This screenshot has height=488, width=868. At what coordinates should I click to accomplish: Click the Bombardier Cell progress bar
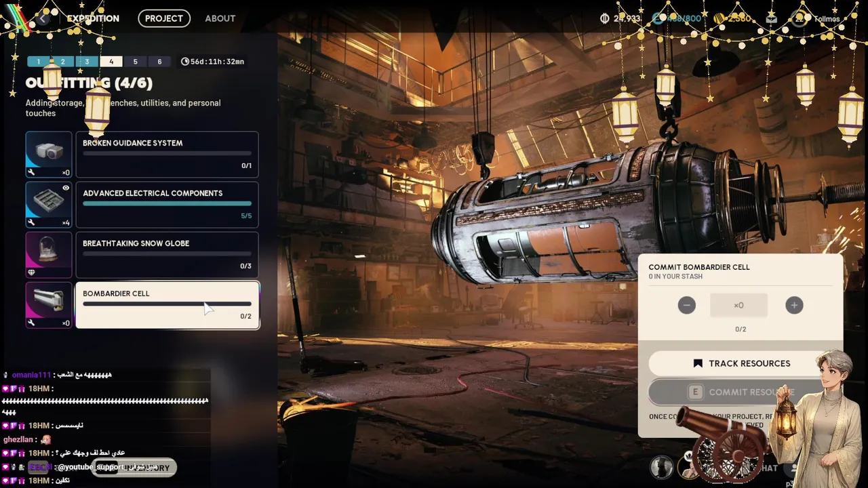click(167, 304)
